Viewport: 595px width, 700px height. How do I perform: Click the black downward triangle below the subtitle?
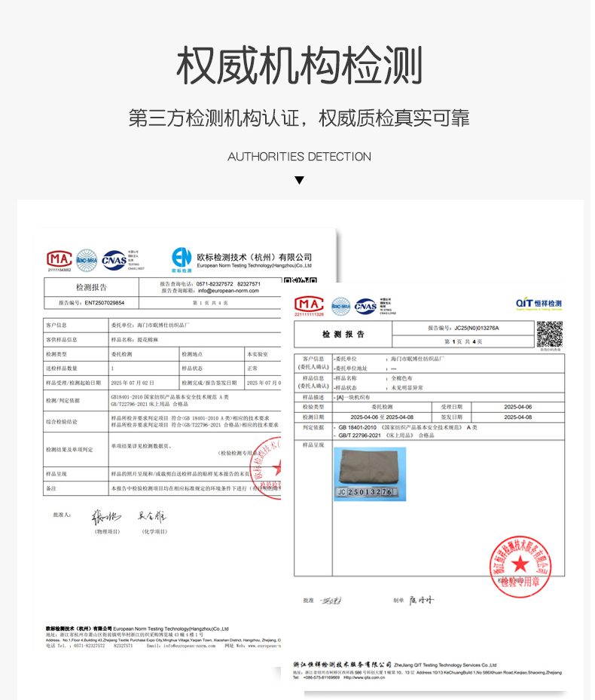click(x=299, y=180)
